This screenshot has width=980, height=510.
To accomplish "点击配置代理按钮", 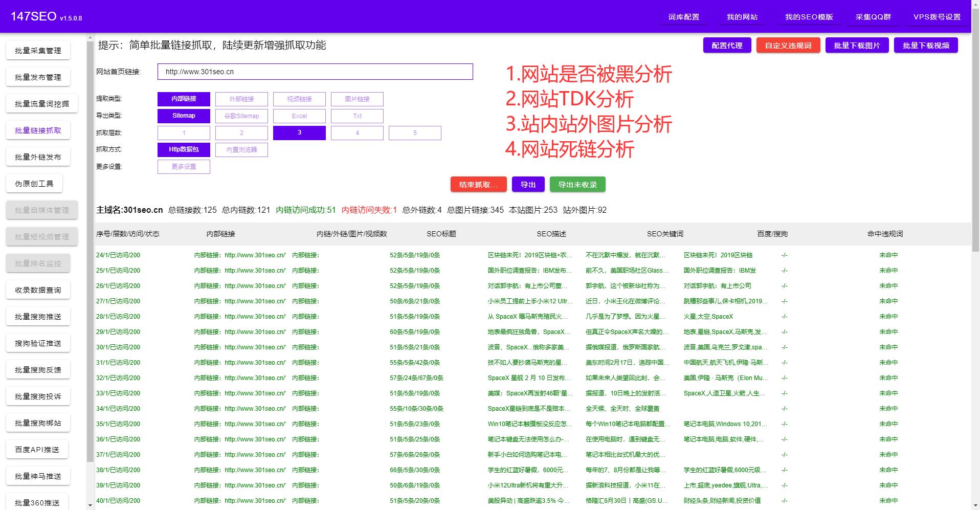I will [727, 45].
